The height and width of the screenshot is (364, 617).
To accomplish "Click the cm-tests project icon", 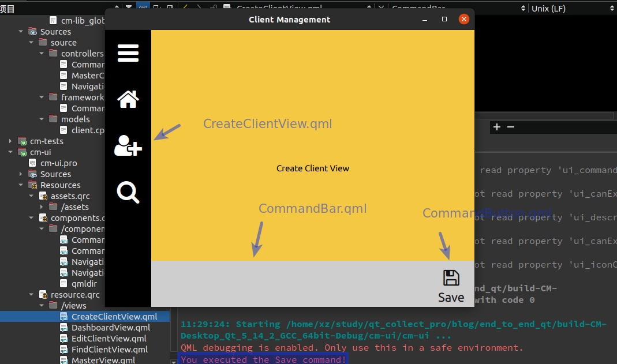I will pyautogui.click(x=23, y=141).
